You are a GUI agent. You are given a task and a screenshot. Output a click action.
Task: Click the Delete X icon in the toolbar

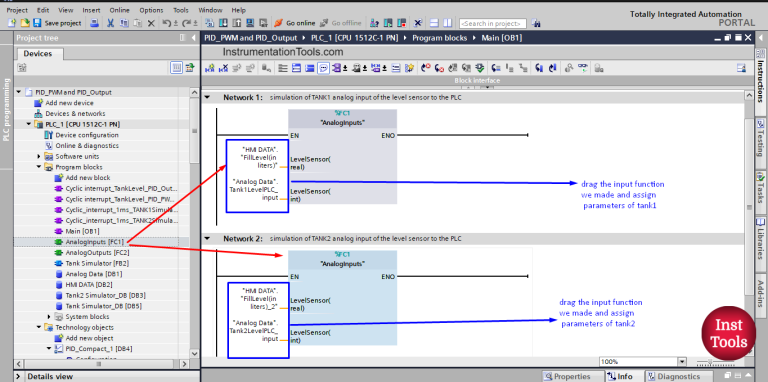pos(151,23)
